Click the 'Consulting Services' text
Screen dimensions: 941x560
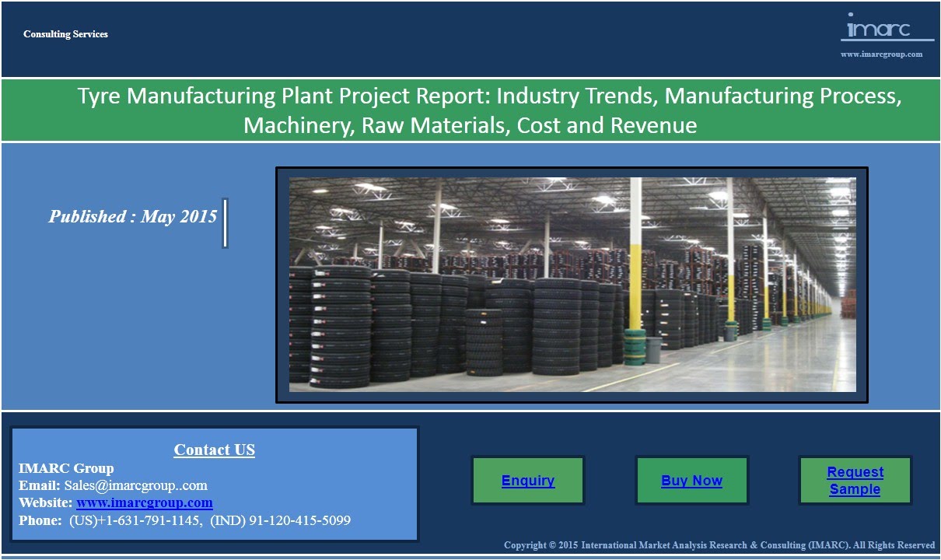pyautogui.click(x=65, y=34)
